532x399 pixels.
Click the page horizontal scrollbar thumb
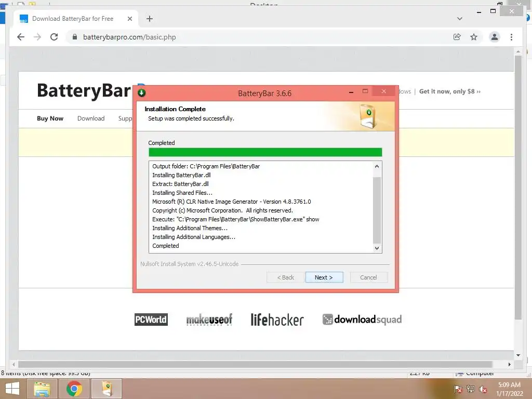pos(255,364)
